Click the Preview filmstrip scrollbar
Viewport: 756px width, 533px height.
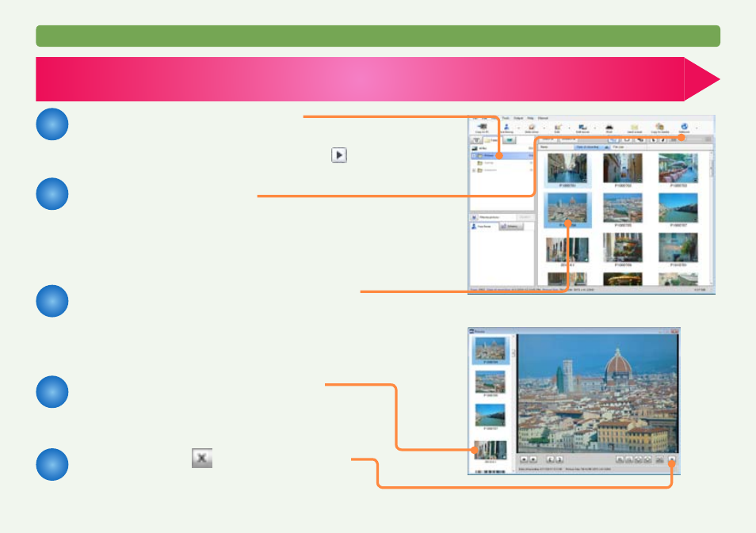pyautogui.click(x=514, y=404)
